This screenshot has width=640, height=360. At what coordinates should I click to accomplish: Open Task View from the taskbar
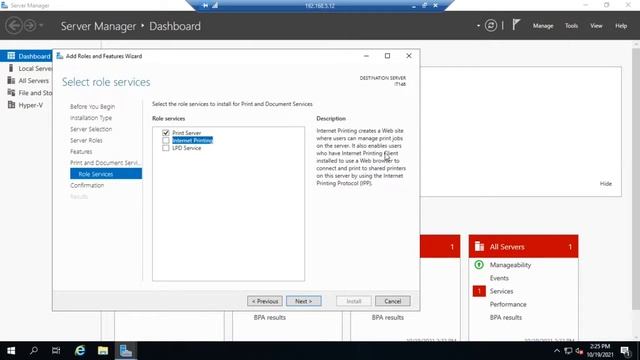click(56, 351)
